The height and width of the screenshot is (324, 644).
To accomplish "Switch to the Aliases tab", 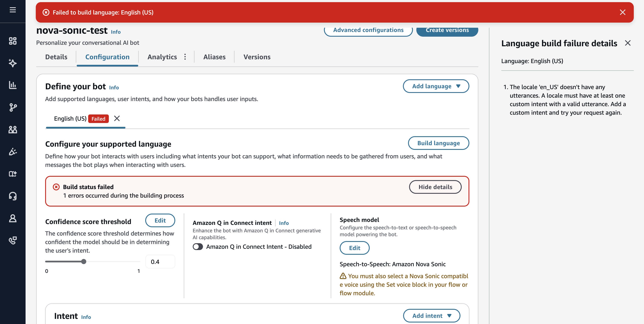I will coord(214,57).
